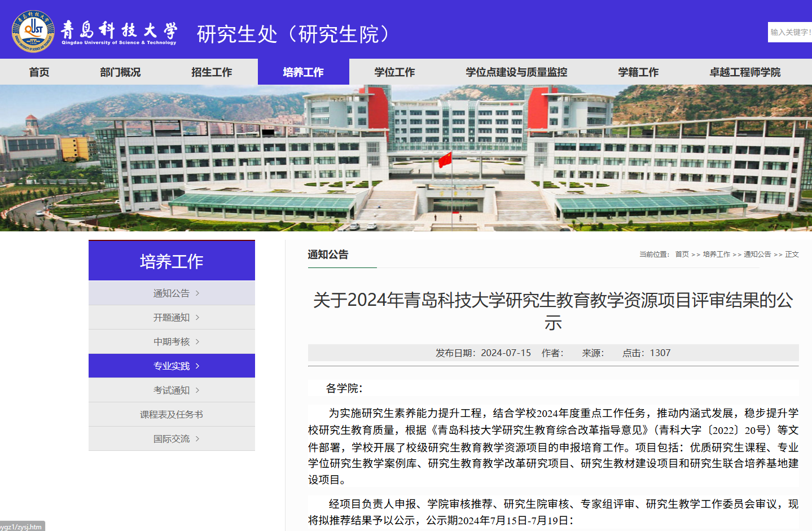The image size is (812, 531).
Task: Open the 学籍工作 navigation item
Action: (x=638, y=72)
